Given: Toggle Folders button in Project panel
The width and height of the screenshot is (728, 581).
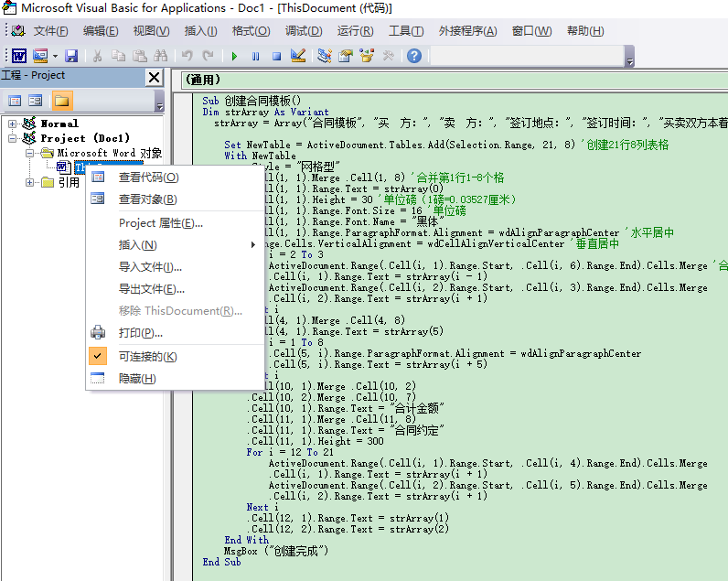Looking at the screenshot, I should coord(62,101).
